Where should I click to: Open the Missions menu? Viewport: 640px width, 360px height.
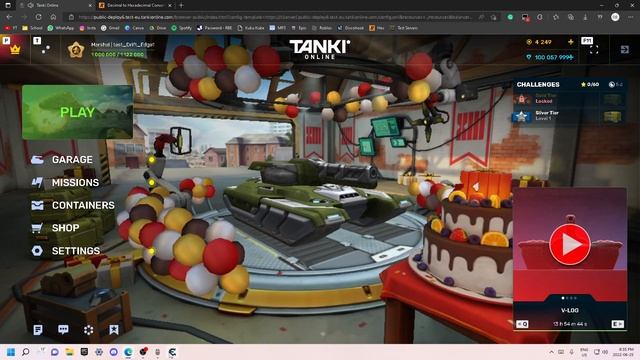75,182
